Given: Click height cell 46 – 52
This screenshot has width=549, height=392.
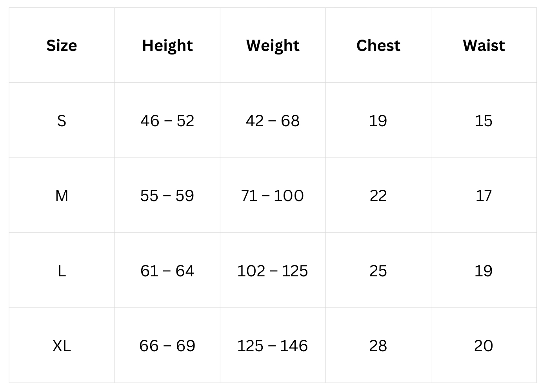Looking at the screenshot, I should [167, 121].
